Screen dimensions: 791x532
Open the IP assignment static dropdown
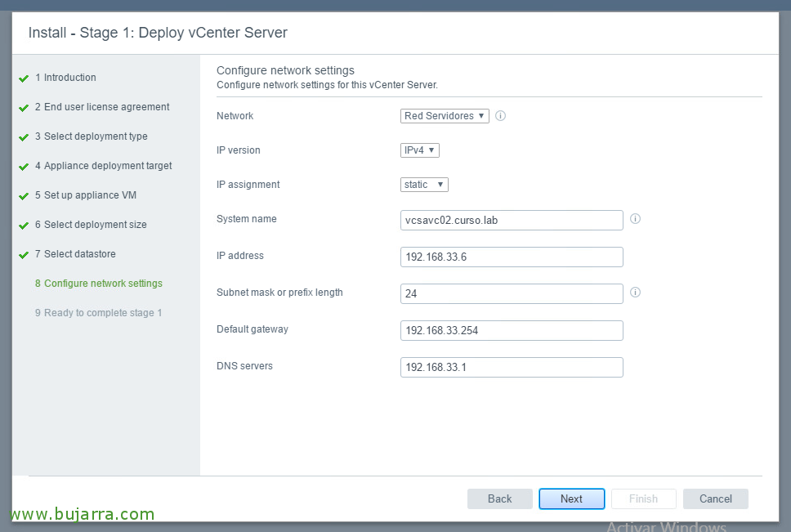[424, 185]
